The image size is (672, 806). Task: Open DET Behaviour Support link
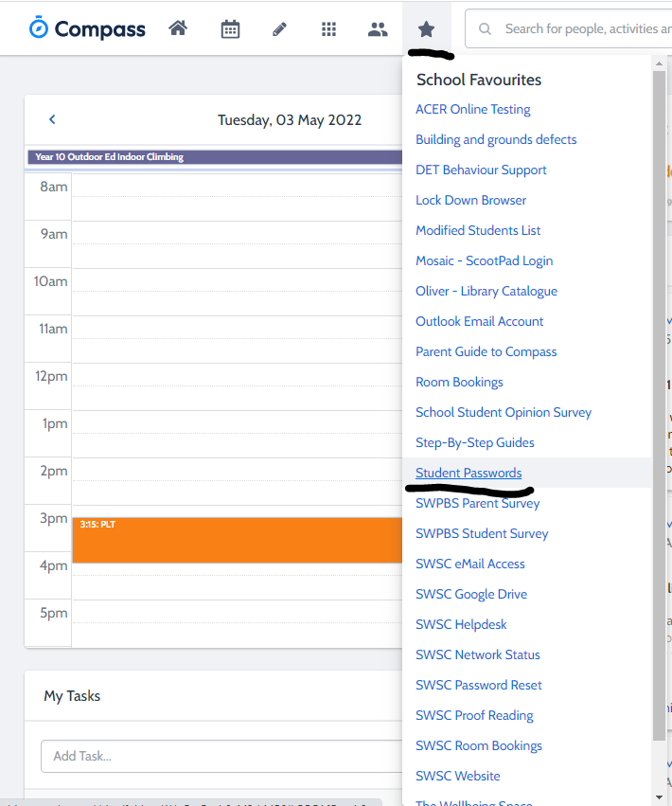[x=481, y=170]
